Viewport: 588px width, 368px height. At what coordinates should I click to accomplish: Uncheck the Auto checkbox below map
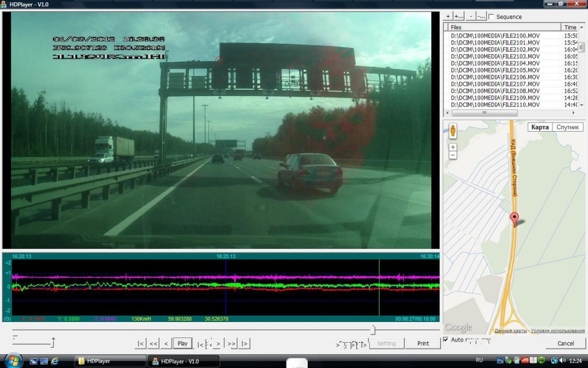[x=446, y=340]
